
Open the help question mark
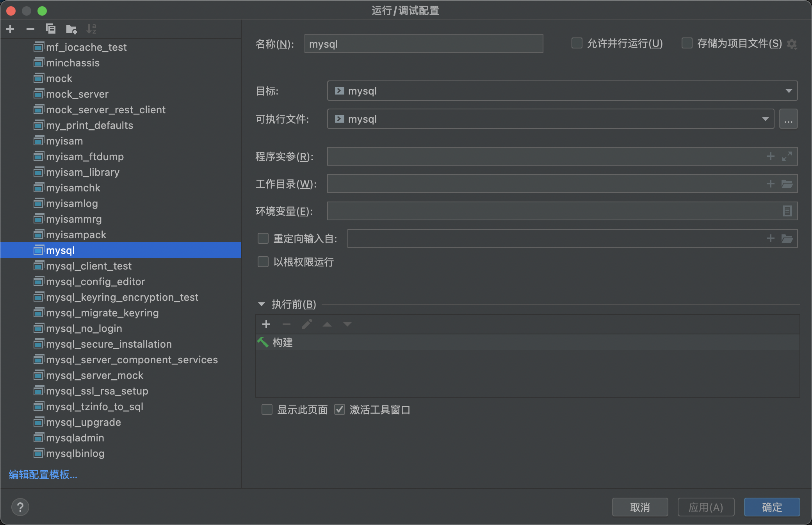coord(20,507)
